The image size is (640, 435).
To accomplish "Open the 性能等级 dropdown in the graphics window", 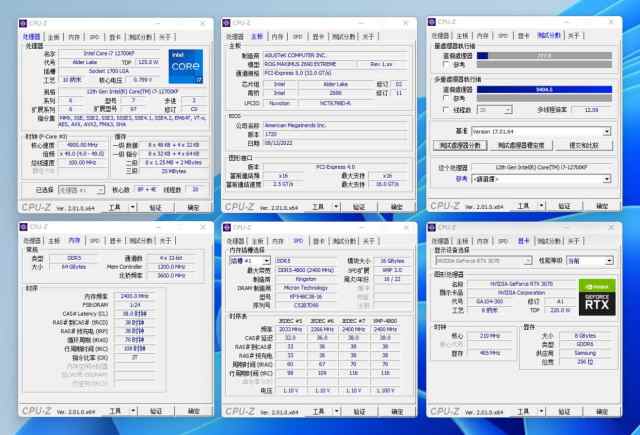I will (589, 260).
